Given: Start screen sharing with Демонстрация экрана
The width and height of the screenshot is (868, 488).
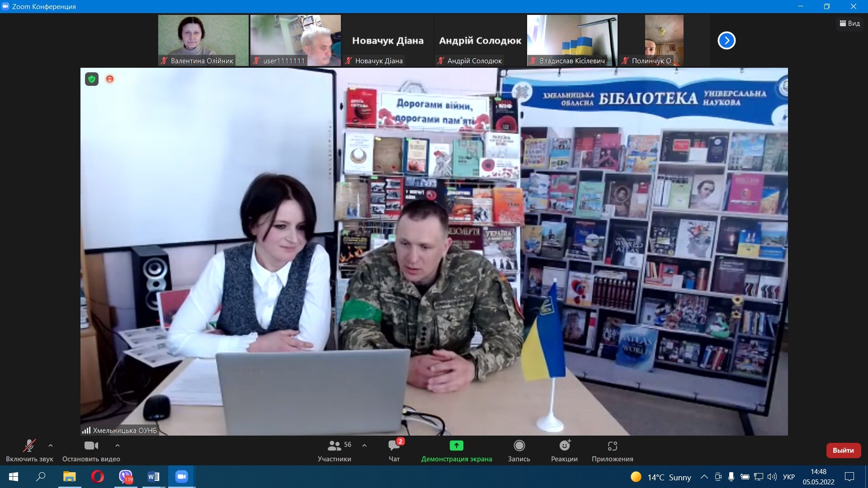Looking at the screenshot, I should coord(456,446).
